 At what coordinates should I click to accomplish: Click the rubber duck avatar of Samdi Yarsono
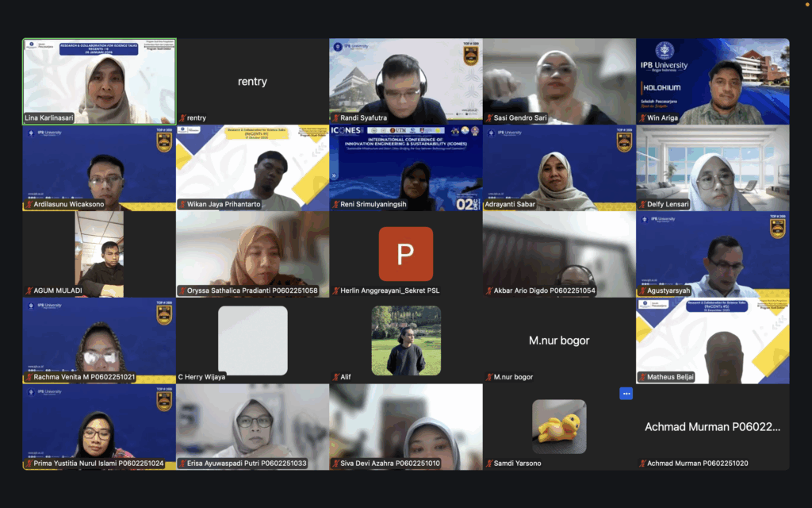(559, 426)
